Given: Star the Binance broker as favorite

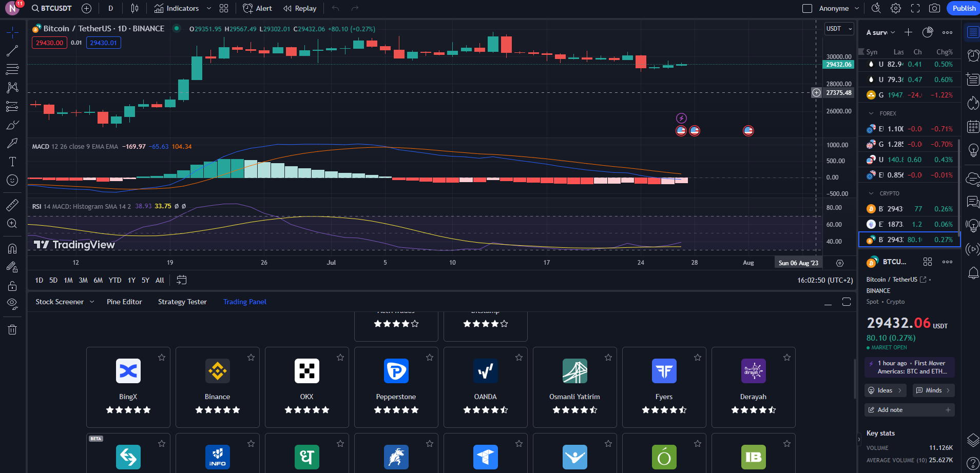Looking at the screenshot, I should pyautogui.click(x=251, y=357).
